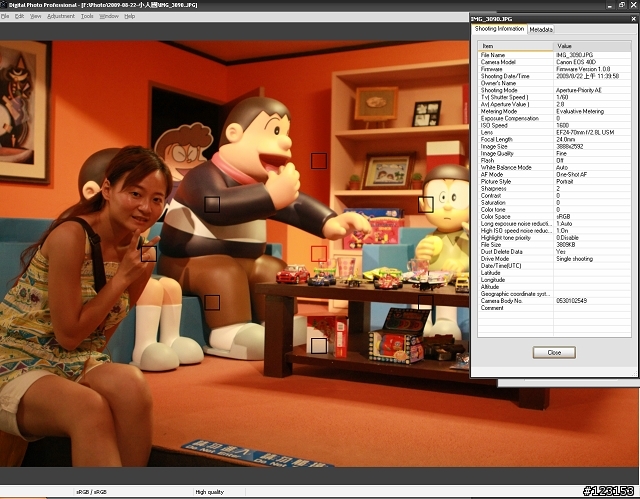This screenshot has height=499, width=640.
Task: Select the Geographic coordinate system row
Action: [x=554, y=294]
